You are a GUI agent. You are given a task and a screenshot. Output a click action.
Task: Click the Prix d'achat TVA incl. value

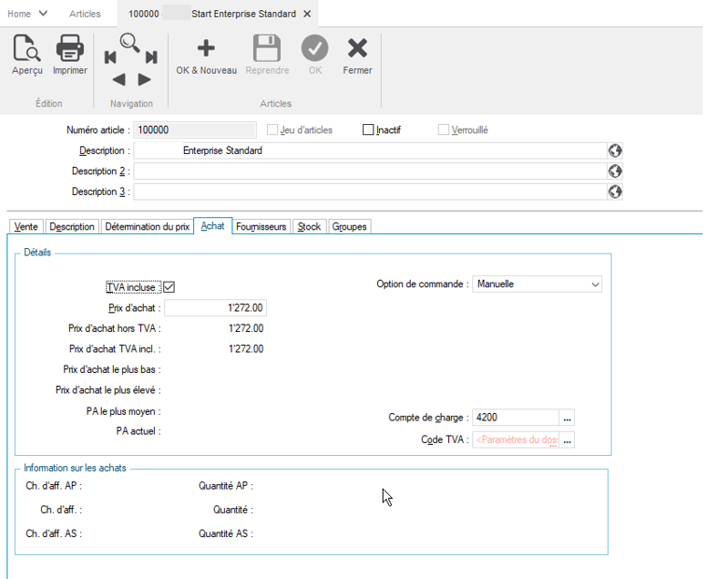(x=246, y=348)
